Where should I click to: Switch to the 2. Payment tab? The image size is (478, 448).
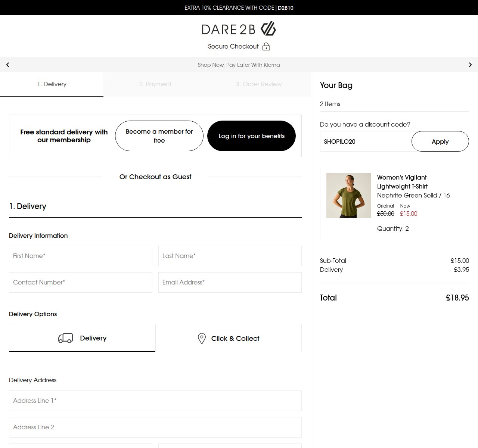click(155, 84)
